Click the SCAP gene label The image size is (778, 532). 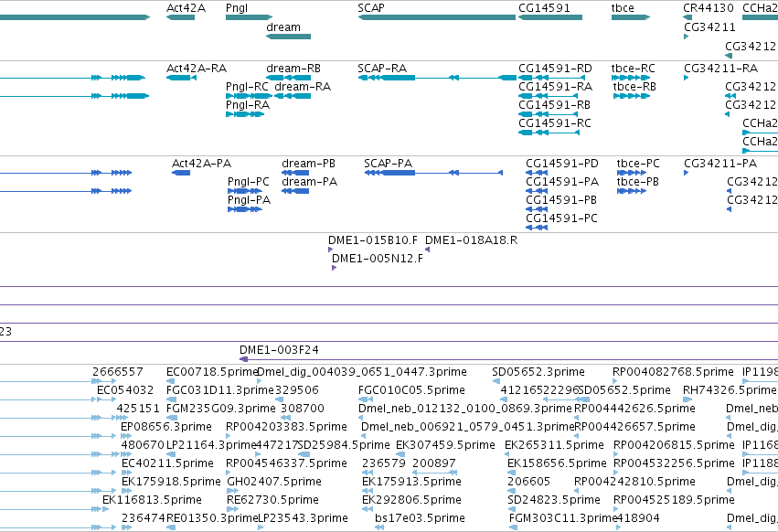pyautogui.click(x=371, y=8)
